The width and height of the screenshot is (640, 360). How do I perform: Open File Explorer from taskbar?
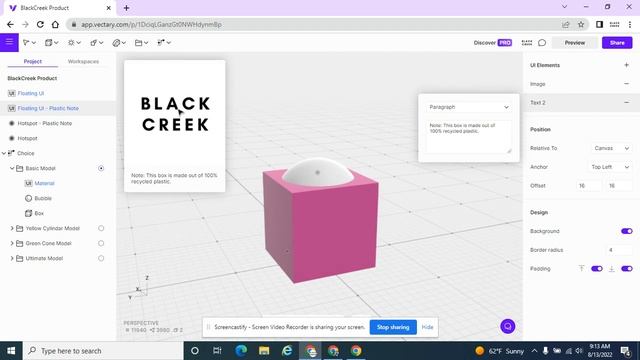click(x=264, y=351)
